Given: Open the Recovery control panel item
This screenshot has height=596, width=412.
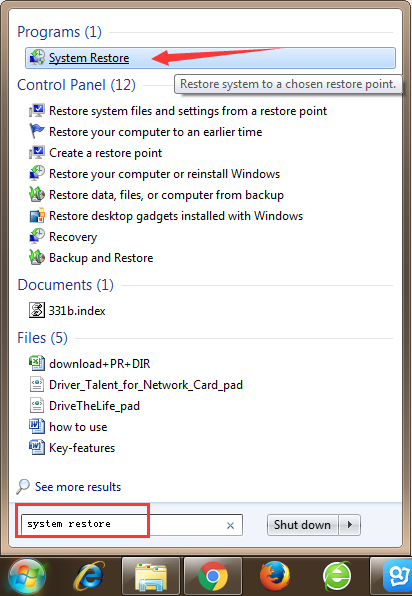Looking at the screenshot, I should point(73,237).
